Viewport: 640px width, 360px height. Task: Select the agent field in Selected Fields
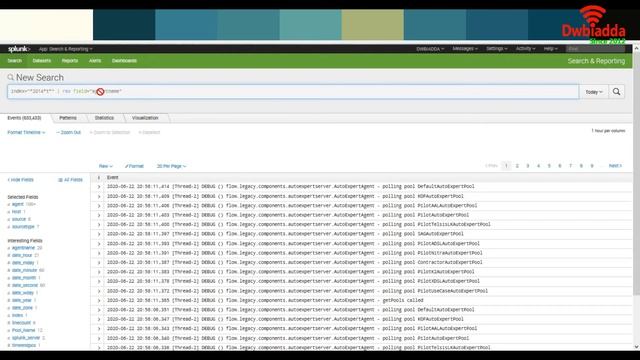[18, 204]
